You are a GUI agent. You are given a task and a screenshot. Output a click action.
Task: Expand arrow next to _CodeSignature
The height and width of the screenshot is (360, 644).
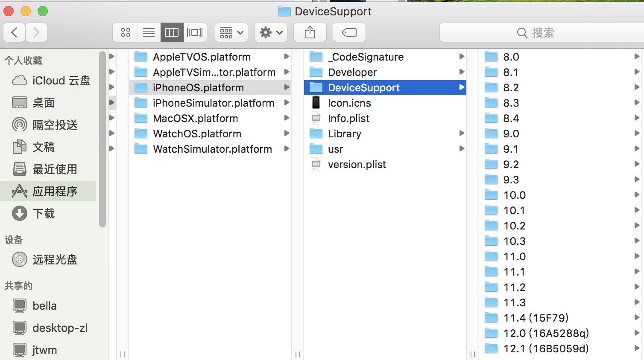[462, 56]
